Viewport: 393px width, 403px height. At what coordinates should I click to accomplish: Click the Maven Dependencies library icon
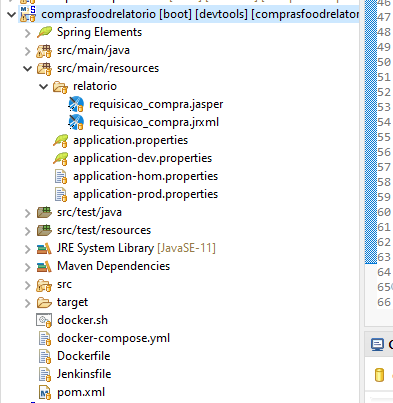[x=44, y=267]
